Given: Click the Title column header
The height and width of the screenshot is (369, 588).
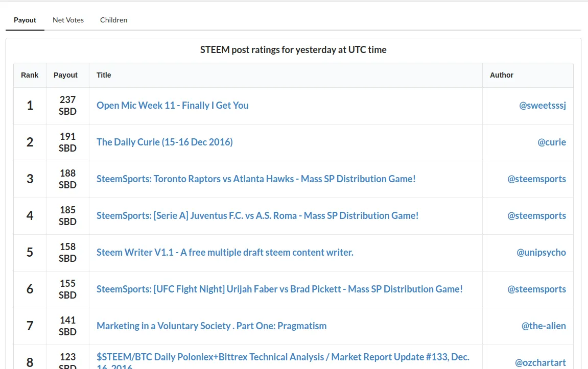Looking at the screenshot, I should pyautogui.click(x=104, y=75).
